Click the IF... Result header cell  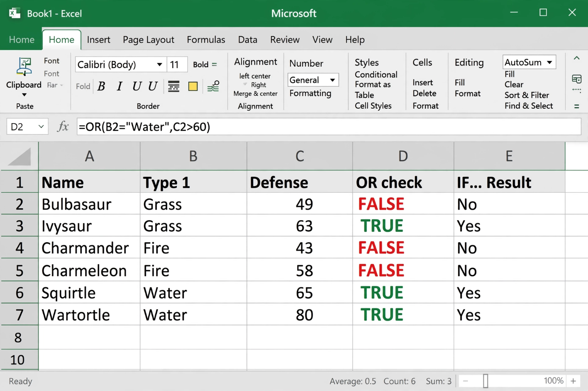click(x=509, y=182)
